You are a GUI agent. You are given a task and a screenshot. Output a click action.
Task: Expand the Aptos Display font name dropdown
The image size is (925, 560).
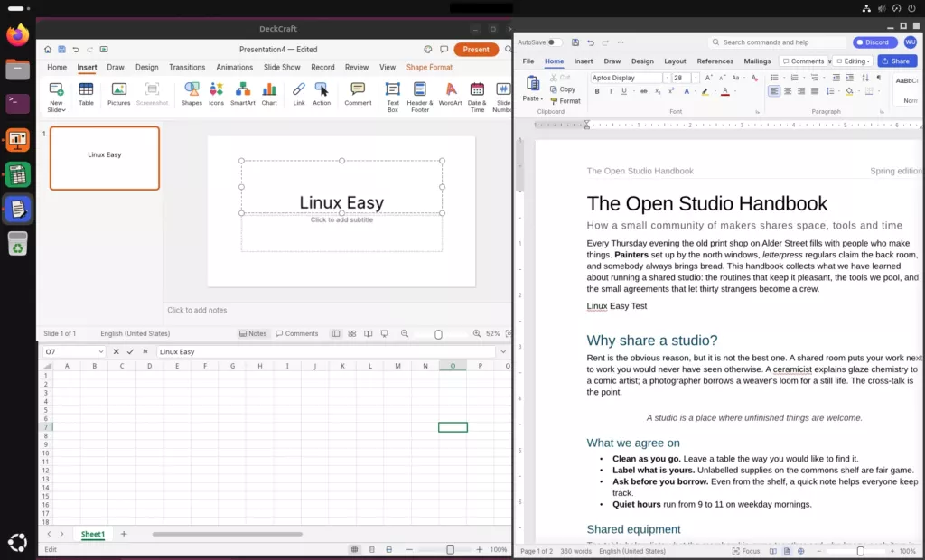click(x=667, y=78)
